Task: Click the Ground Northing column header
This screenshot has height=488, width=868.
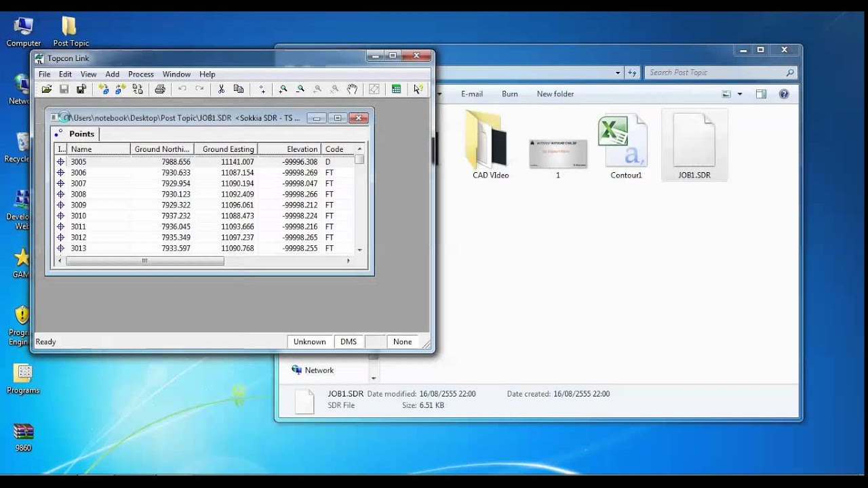Action: pyautogui.click(x=162, y=149)
